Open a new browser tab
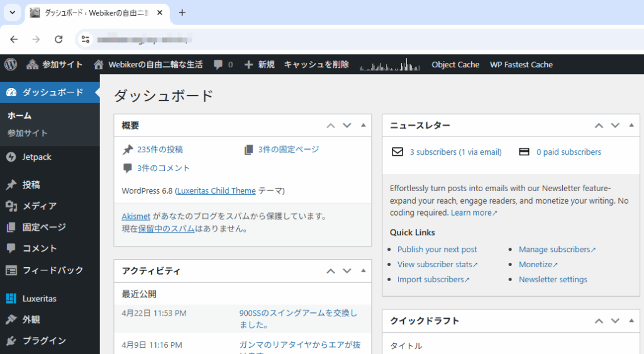Viewport: 644px width, 354px height. click(x=182, y=13)
